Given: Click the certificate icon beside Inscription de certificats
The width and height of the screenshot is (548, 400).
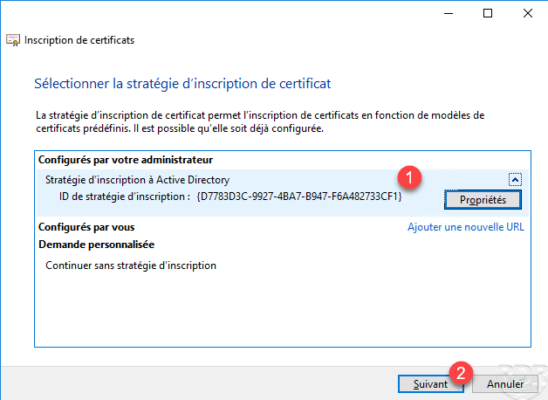Looking at the screenshot, I should pyautogui.click(x=13, y=40).
